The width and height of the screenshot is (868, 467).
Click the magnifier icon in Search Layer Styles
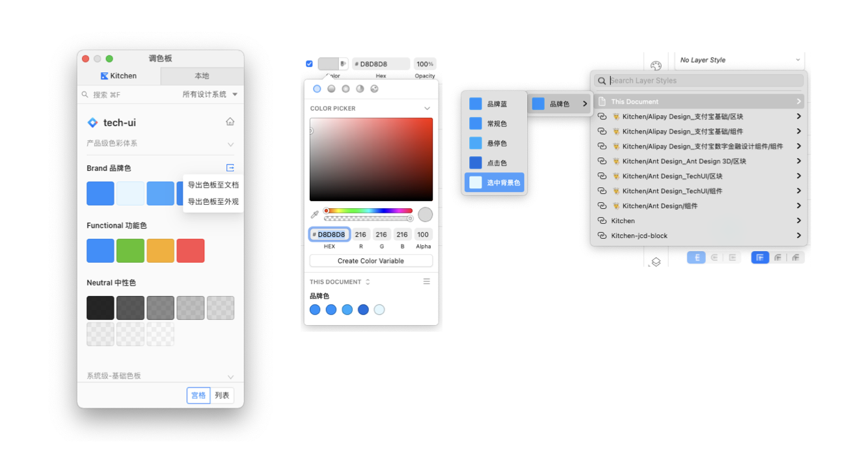[603, 81]
